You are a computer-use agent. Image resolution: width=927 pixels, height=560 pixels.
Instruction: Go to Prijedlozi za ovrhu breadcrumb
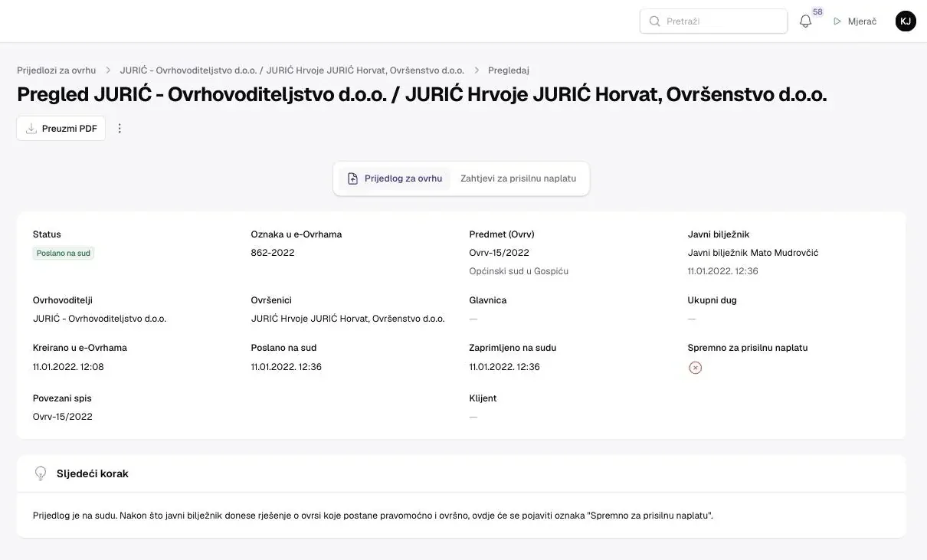click(x=57, y=70)
